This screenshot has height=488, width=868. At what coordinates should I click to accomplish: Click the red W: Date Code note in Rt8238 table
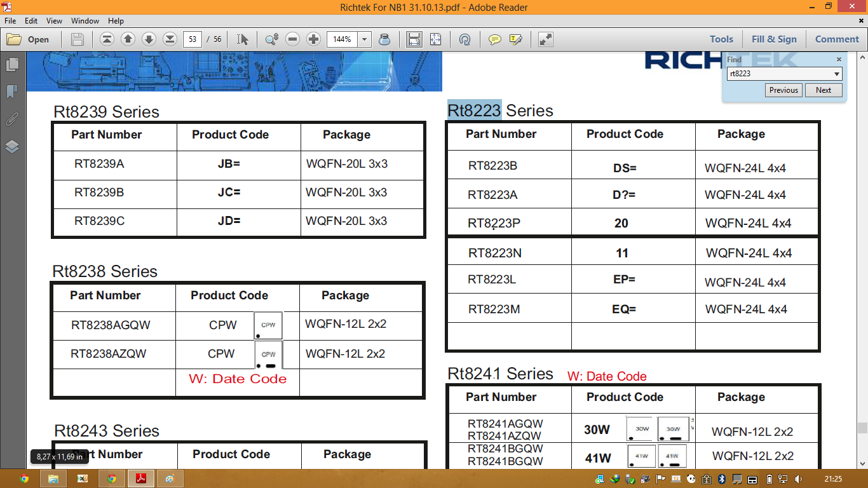[238, 379]
